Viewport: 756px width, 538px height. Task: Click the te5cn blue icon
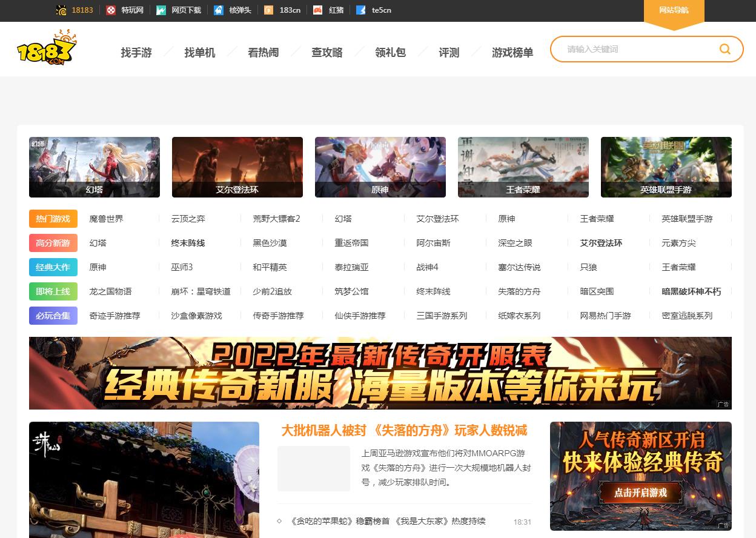click(361, 10)
